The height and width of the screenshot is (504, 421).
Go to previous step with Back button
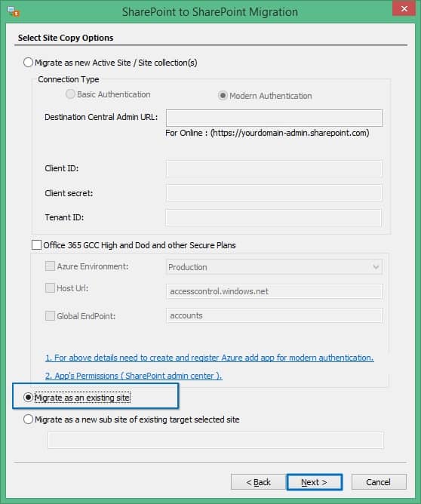click(x=258, y=482)
